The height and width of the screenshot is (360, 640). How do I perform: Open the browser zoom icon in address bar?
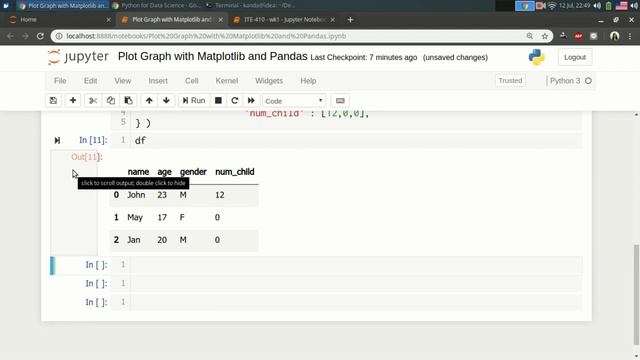(529, 36)
